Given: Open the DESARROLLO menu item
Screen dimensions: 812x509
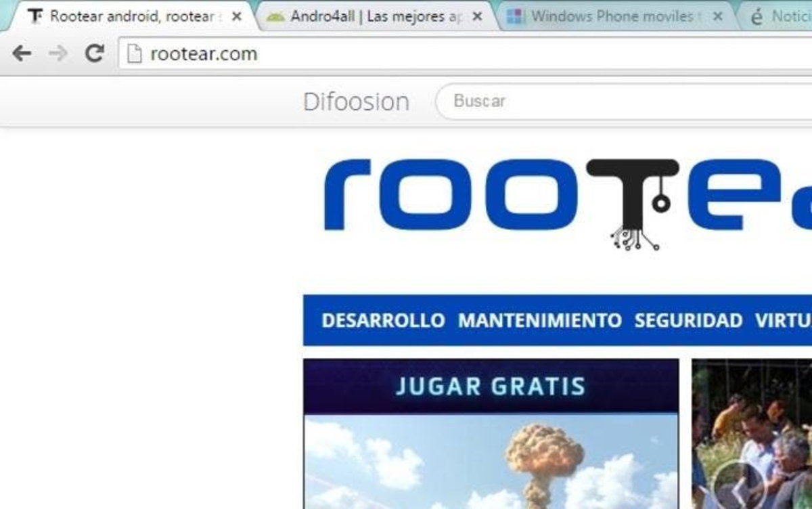Looking at the screenshot, I should point(383,320).
